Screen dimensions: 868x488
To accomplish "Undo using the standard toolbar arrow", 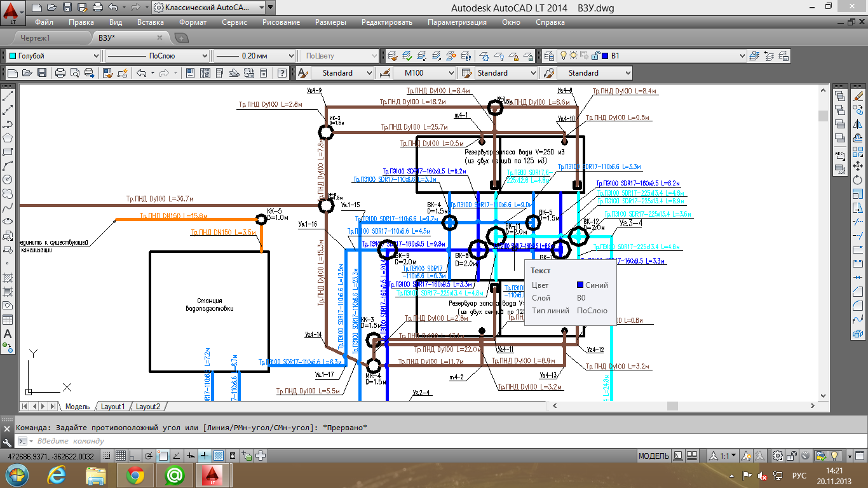I will click(141, 73).
